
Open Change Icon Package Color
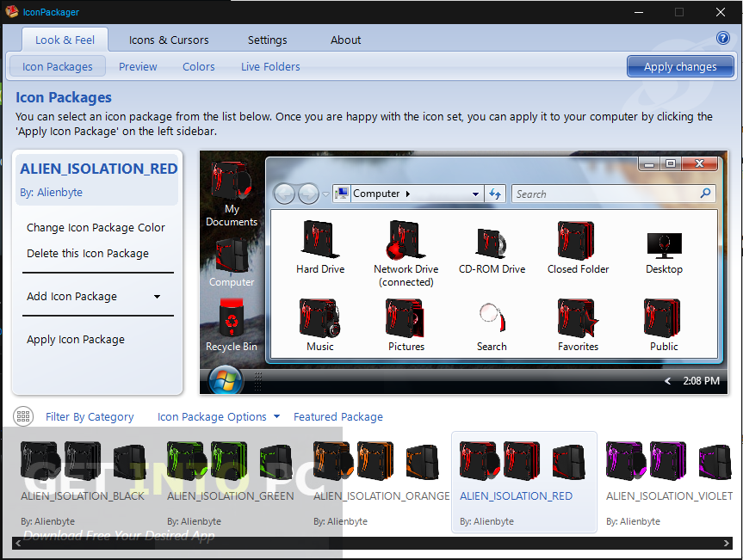97,227
